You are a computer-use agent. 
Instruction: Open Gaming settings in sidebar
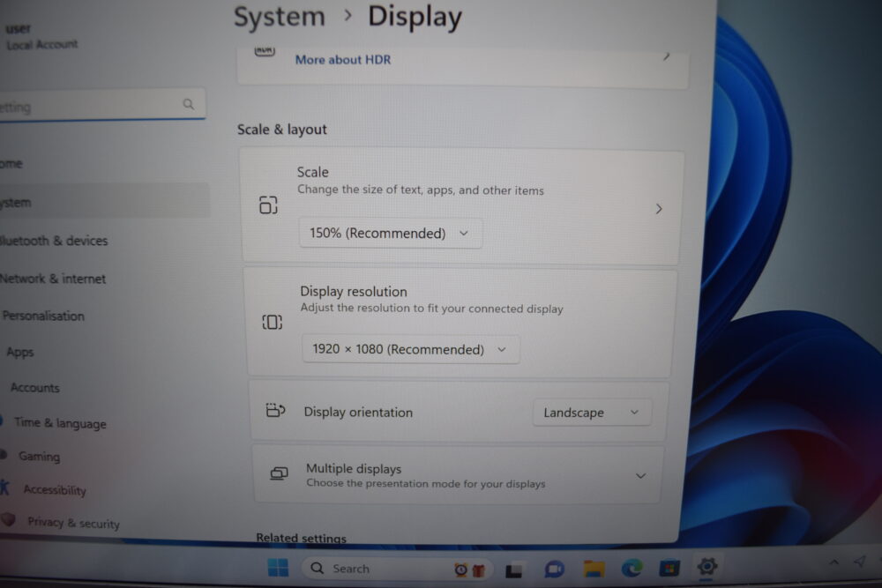(39, 457)
